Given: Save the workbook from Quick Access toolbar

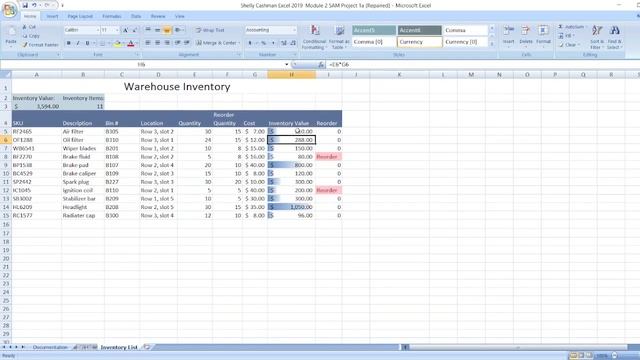Looking at the screenshot, I should pos(25,5).
